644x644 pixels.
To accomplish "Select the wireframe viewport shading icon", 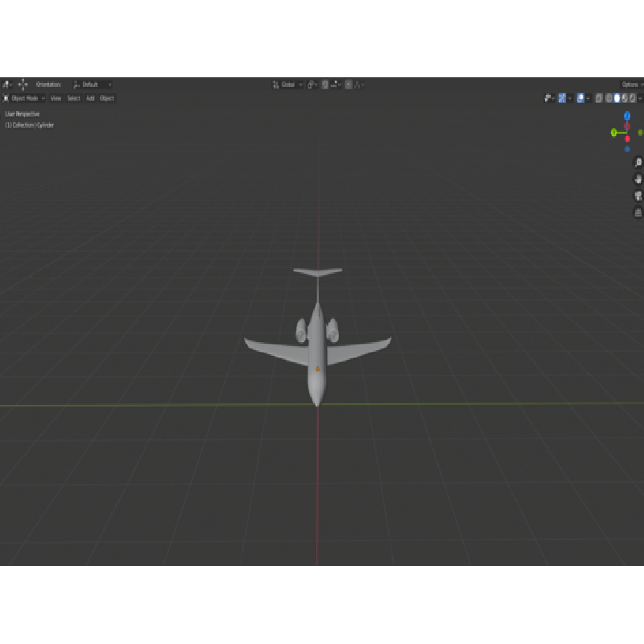I will pyautogui.click(x=609, y=98).
